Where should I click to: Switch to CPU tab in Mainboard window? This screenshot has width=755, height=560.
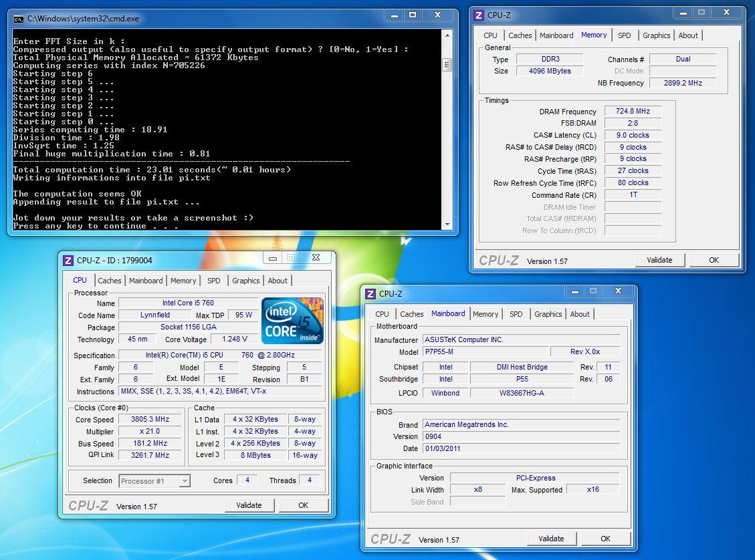[382, 314]
